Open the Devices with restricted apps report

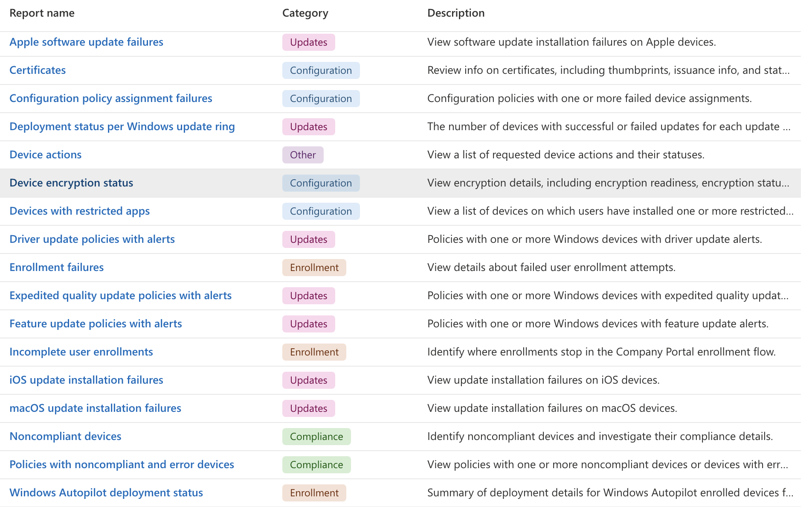[79, 211]
